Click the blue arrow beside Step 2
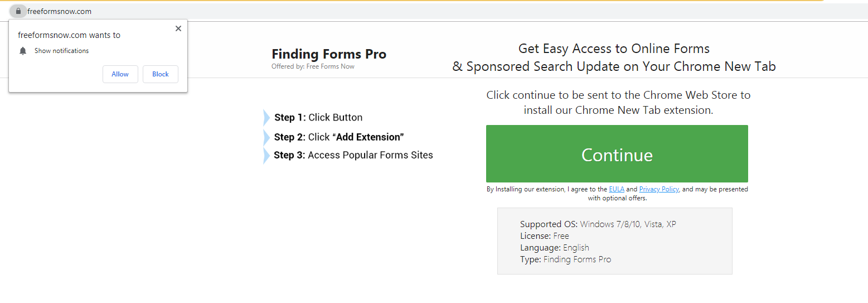The height and width of the screenshot is (303, 868). tap(266, 137)
